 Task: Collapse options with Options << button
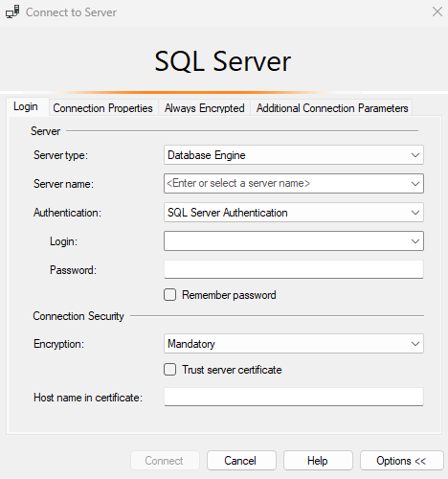click(402, 461)
